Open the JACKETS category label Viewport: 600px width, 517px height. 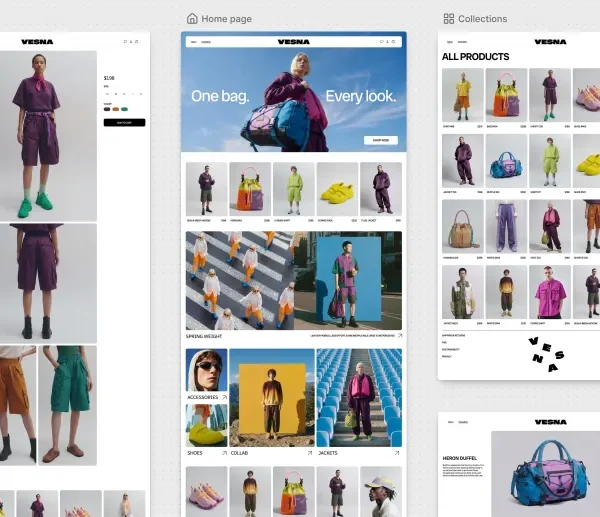pos(328,453)
